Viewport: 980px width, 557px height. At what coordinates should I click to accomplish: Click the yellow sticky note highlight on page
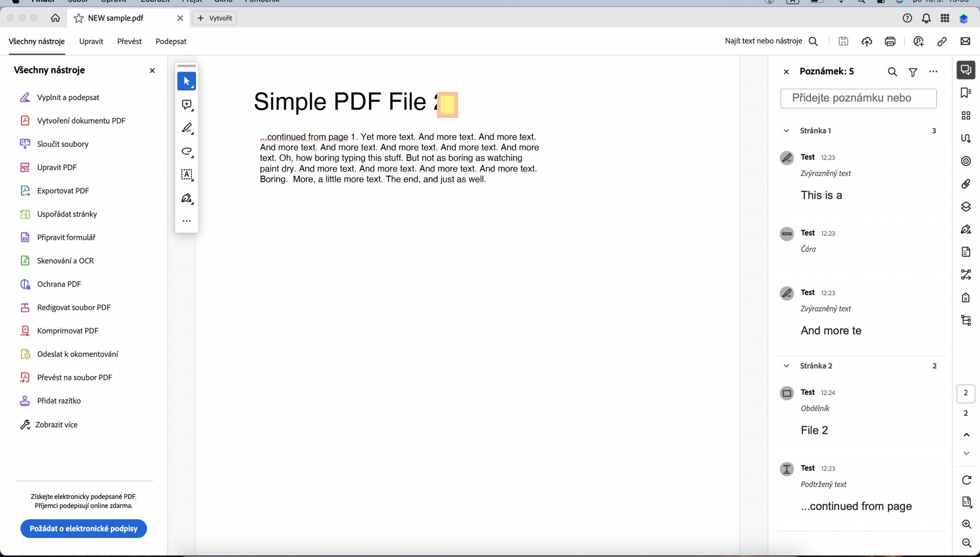[447, 105]
